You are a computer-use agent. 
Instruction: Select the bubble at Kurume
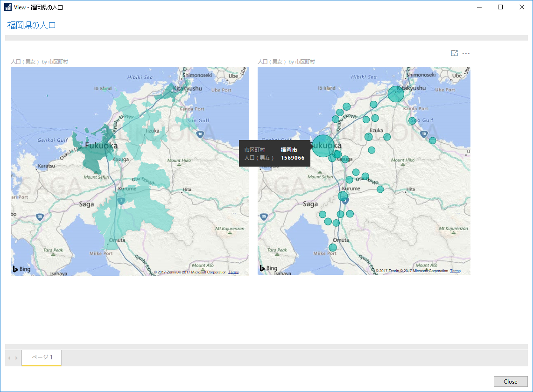pos(343,196)
